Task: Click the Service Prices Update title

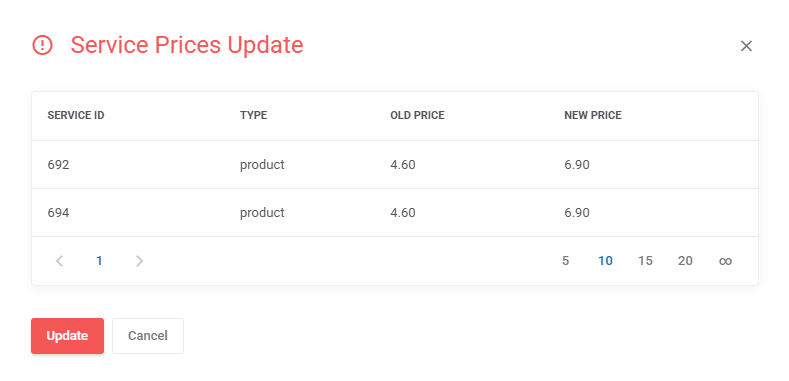Action: 187,45
